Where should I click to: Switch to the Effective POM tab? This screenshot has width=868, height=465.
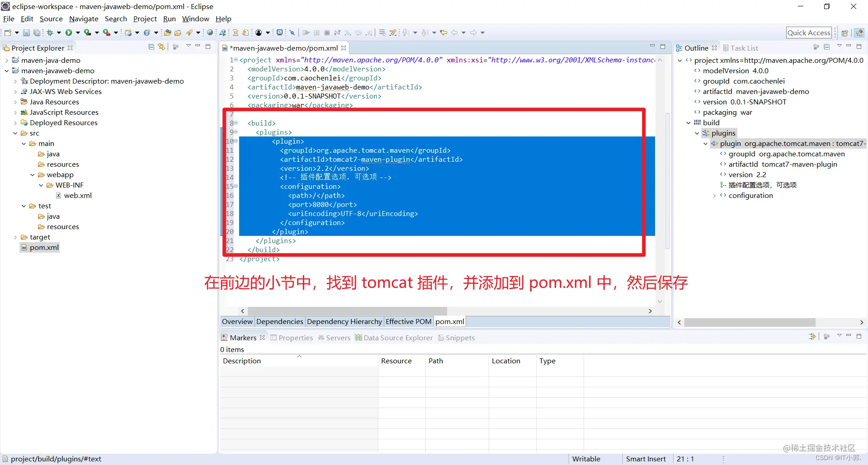(408, 321)
